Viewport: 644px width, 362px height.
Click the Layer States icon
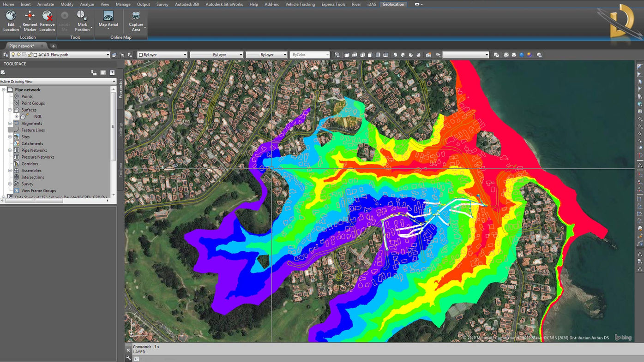coord(130,55)
